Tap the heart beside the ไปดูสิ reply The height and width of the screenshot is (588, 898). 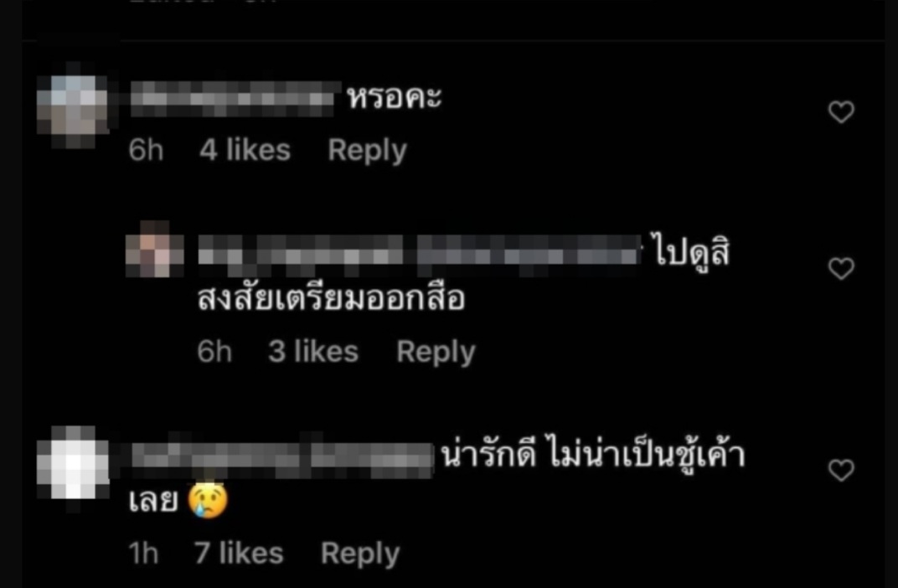[x=841, y=269]
